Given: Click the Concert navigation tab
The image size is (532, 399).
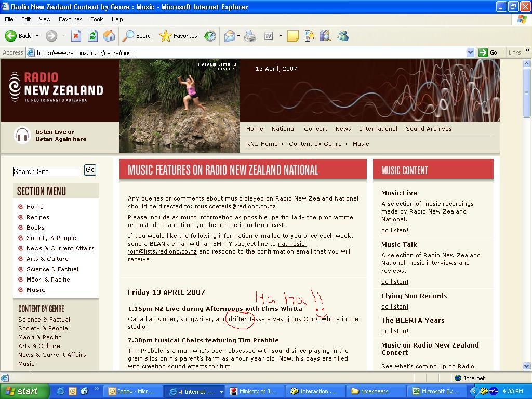Looking at the screenshot, I should click(x=315, y=129).
